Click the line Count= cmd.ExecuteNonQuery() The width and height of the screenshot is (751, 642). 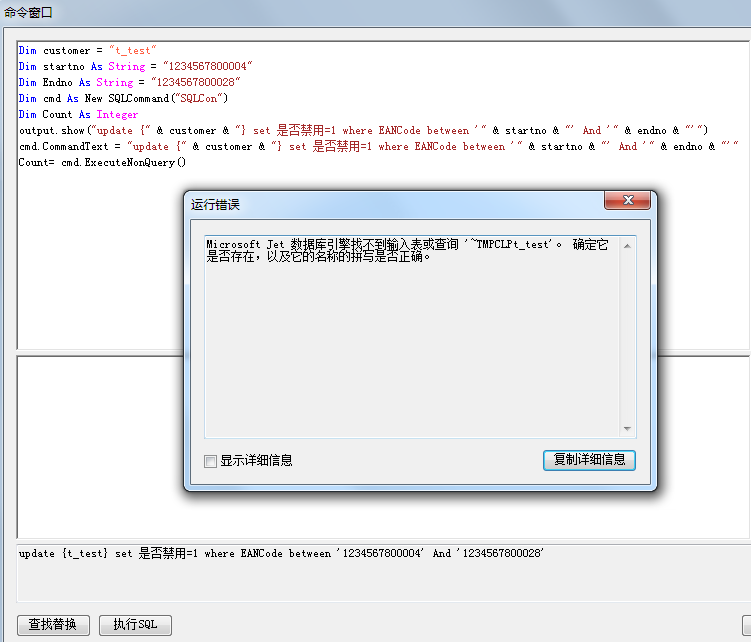pyautogui.click(x=102, y=162)
